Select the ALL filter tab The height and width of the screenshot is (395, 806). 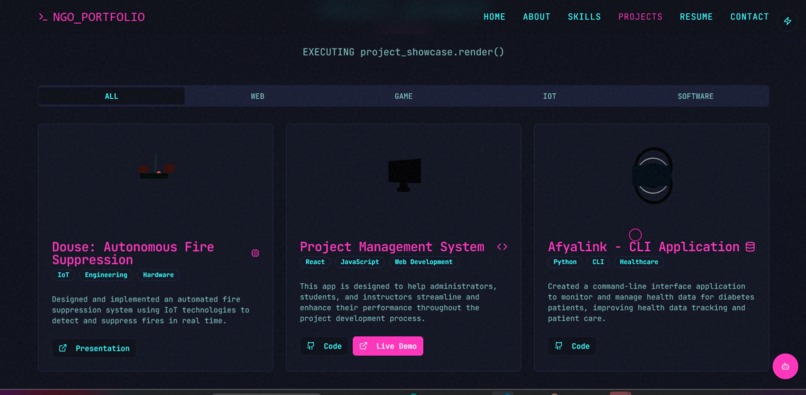point(112,96)
